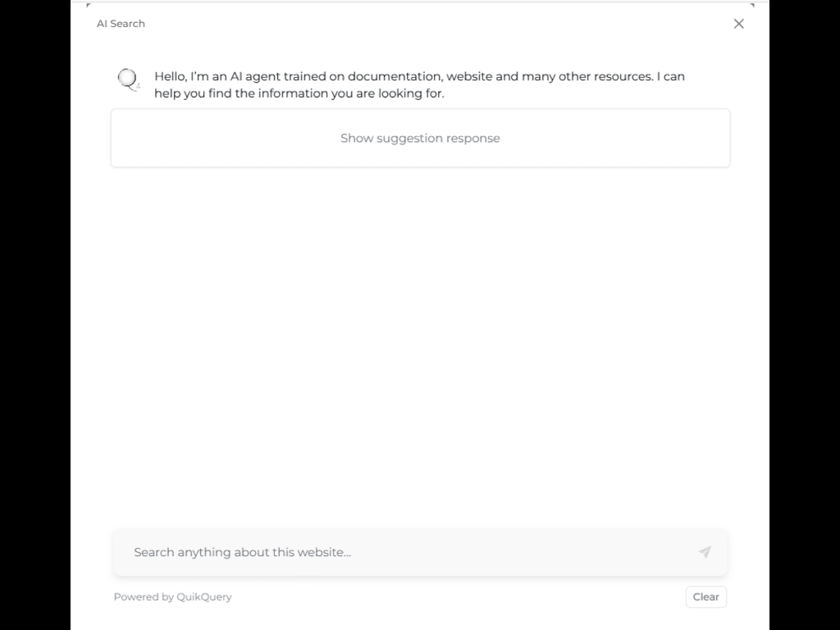Click the AI agent greeting message text
840x630 pixels.
[419, 84]
